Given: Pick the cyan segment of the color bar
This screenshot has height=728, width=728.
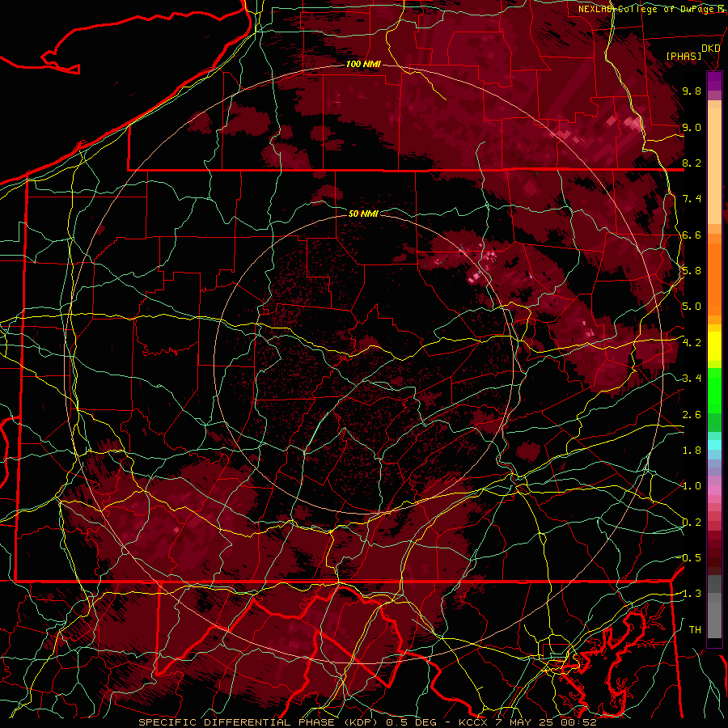Looking at the screenshot, I should [714, 445].
